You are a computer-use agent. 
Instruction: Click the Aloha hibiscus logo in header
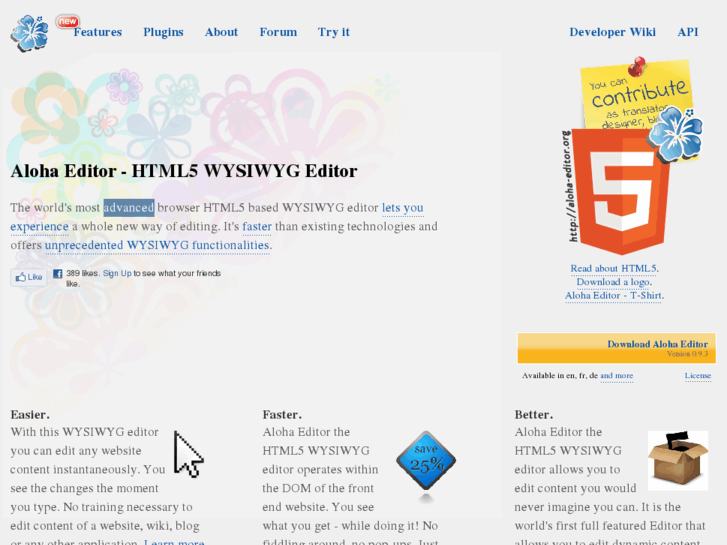(x=30, y=34)
